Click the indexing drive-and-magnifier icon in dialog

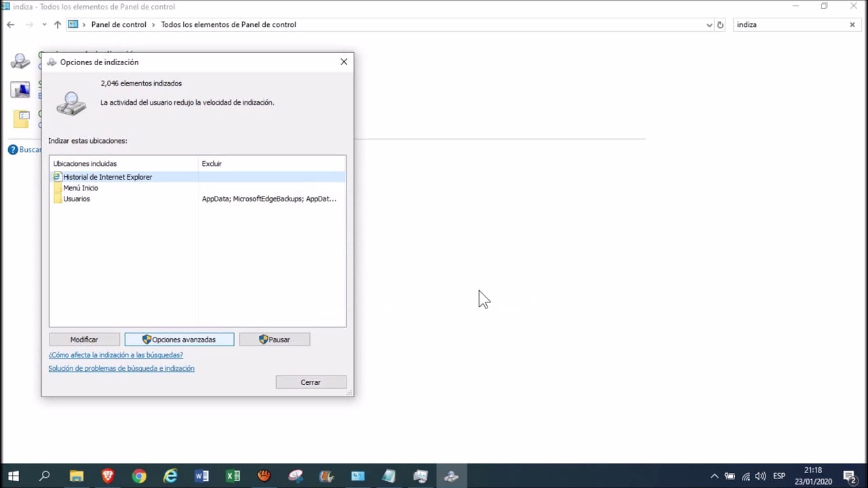71,103
